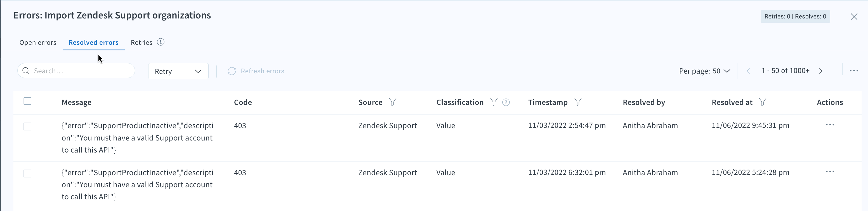868x211 pixels.
Task: Open the Classification column filter
Action: pos(494,102)
